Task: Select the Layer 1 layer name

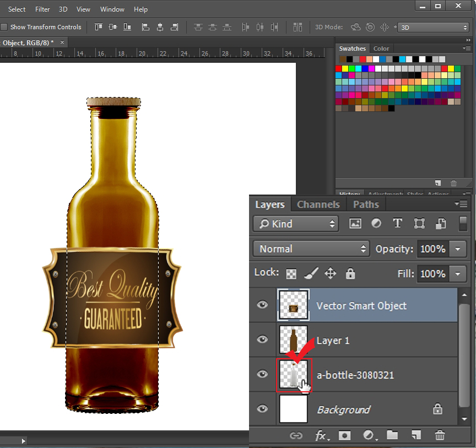Action: pyautogui.click(x=333, y=341)
